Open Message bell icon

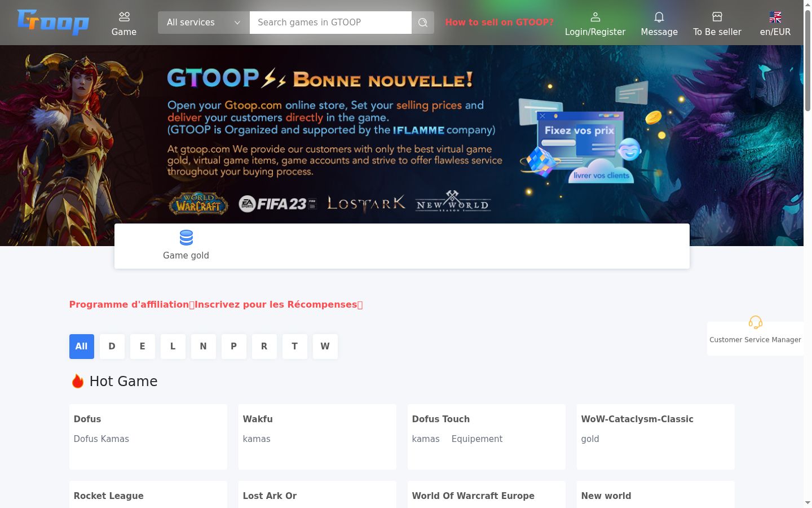(659, 17)
